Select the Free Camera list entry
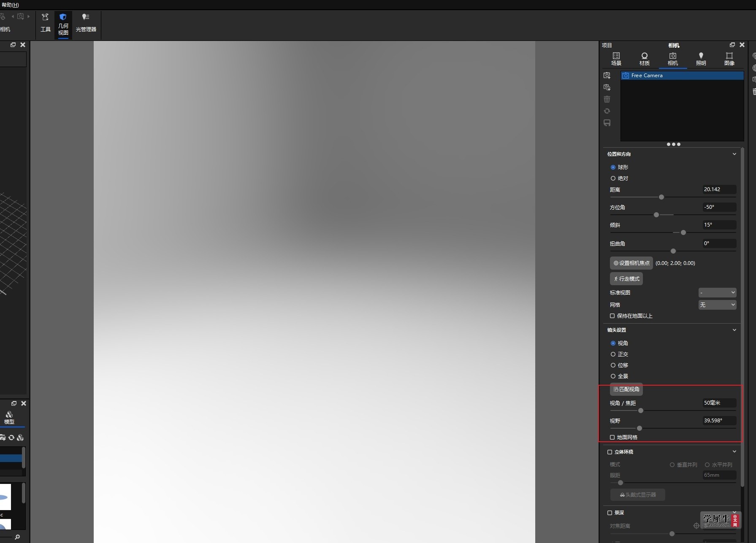Image resolution: width=756 pixels, height=543 pixels. point(682,76)
